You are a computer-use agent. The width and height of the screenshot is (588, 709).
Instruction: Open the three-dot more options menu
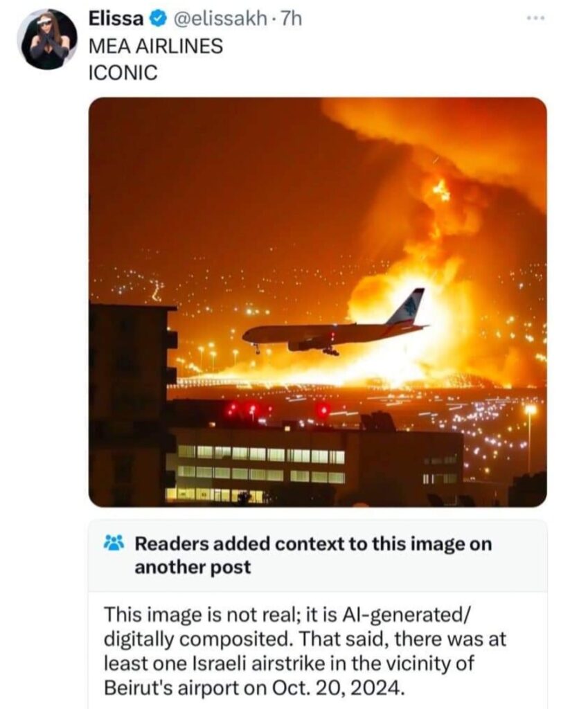pyautogui.click(x=536, y=18)
